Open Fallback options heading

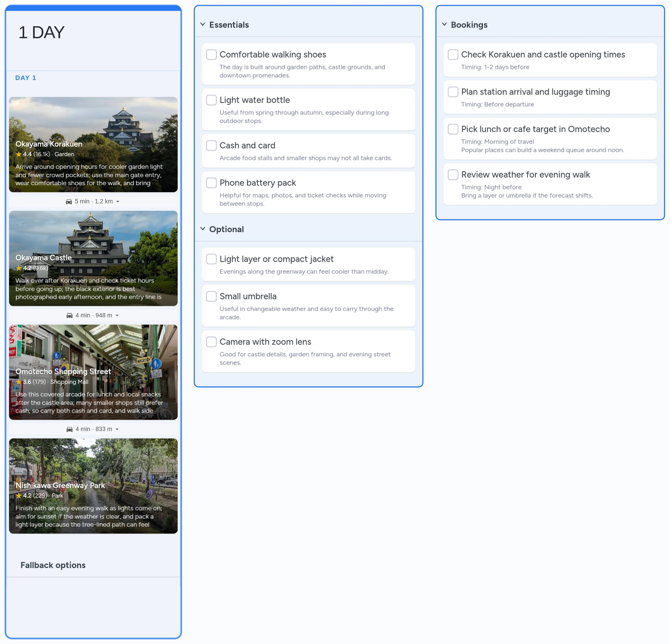coord(53,565)
